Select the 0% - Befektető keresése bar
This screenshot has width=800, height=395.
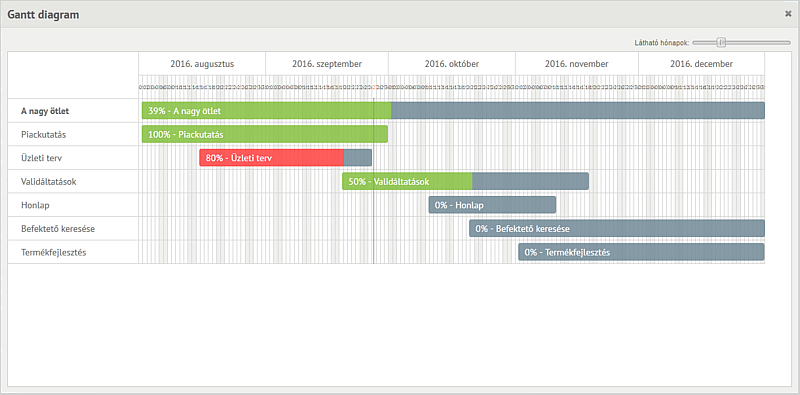pyautogui.click(x=617, y=228)
